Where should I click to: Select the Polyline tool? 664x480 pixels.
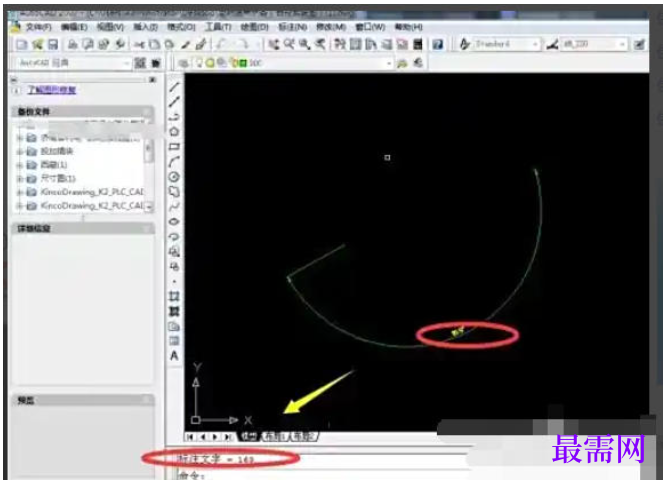174,117
